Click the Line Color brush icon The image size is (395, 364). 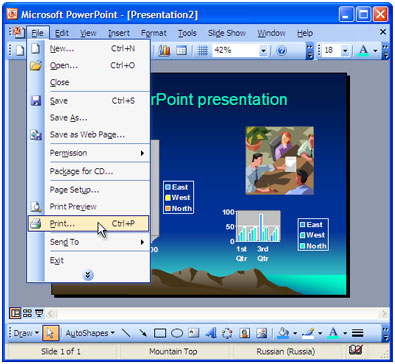coord(308,333)
